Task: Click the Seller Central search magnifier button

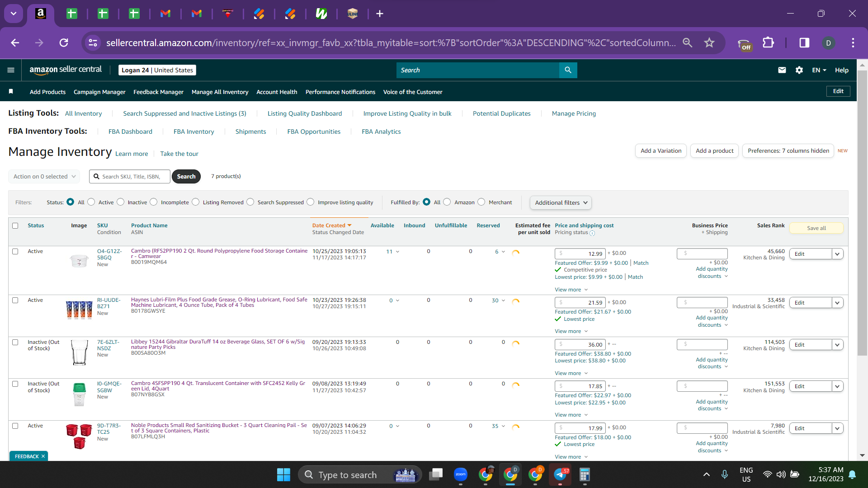Action: click(568, 70)
